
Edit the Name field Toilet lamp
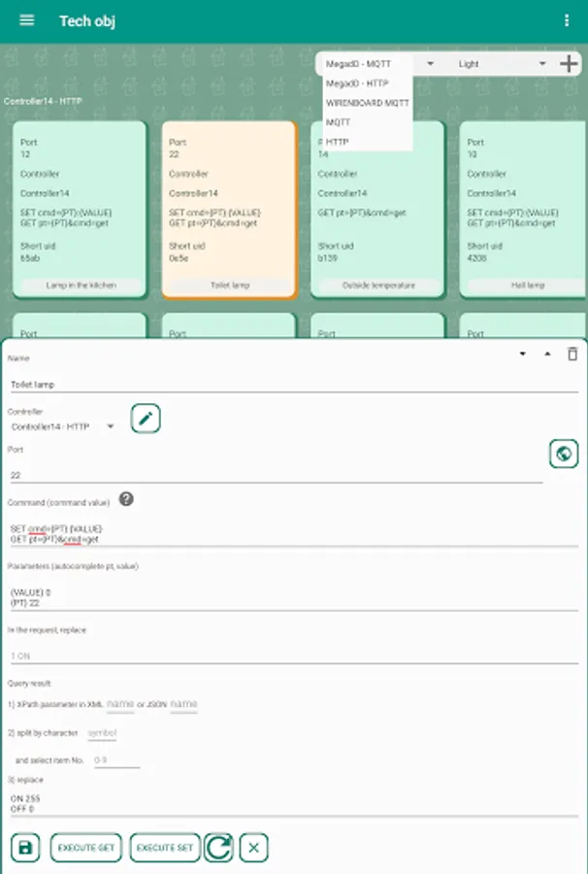coord(294,385)
